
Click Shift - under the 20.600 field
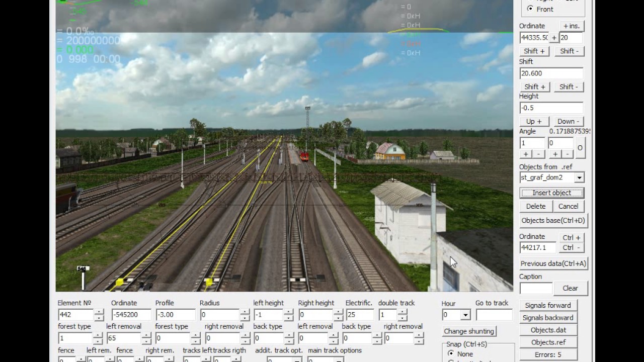point(569,86)
